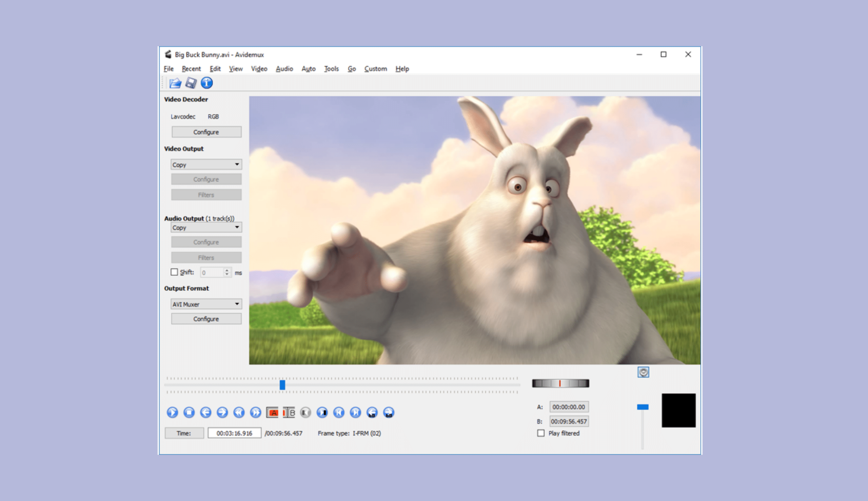868x501 pixels.
Task: Tick the Play filtered checkbox
Action: (x=541, y=433)
